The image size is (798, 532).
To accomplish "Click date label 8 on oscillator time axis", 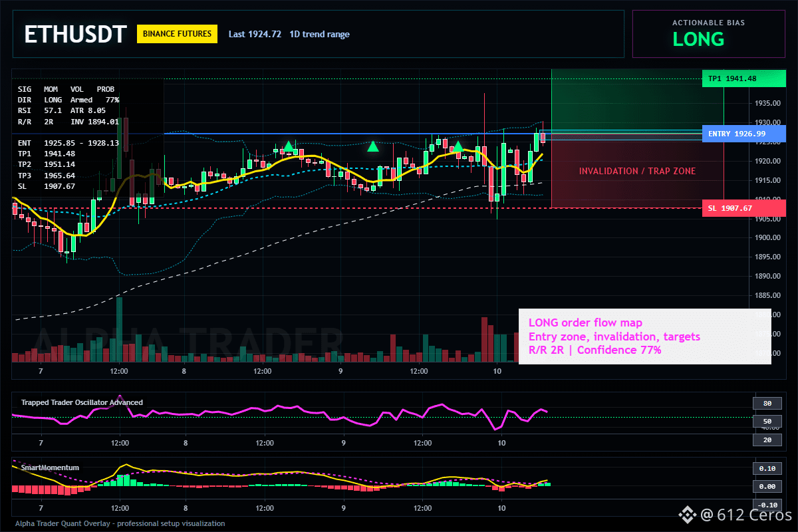I will tap(186, 442).
